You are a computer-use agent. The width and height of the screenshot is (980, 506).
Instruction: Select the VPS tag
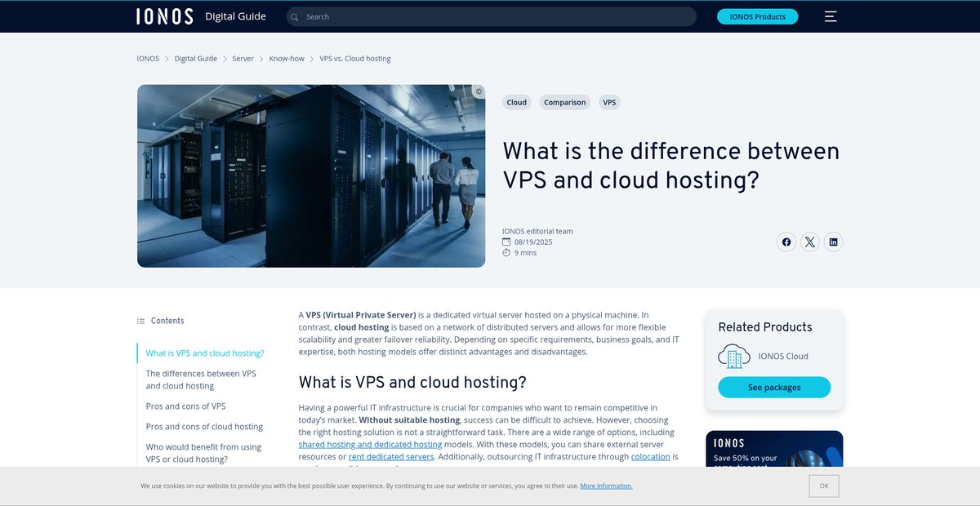point(609,102)
